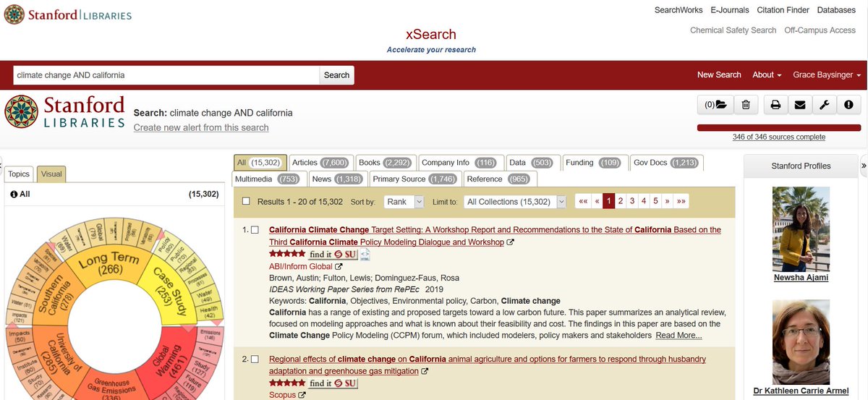Click the star rating on result 2

286,383
